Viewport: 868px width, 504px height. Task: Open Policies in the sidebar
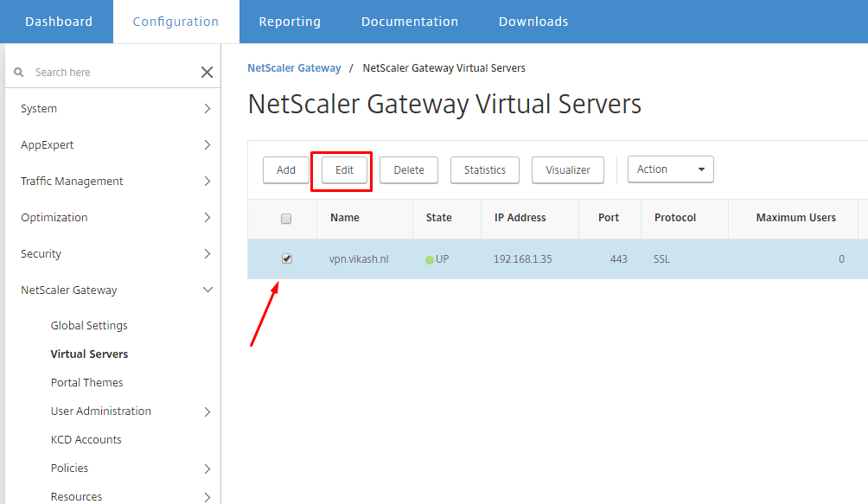[69, 468]
